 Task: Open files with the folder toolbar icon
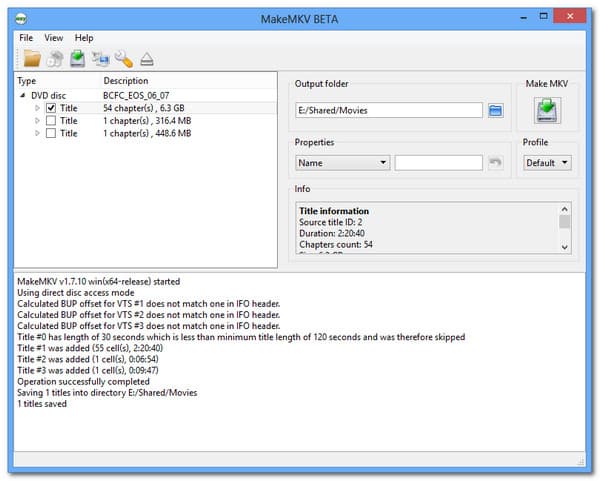[x=32, y=59]
